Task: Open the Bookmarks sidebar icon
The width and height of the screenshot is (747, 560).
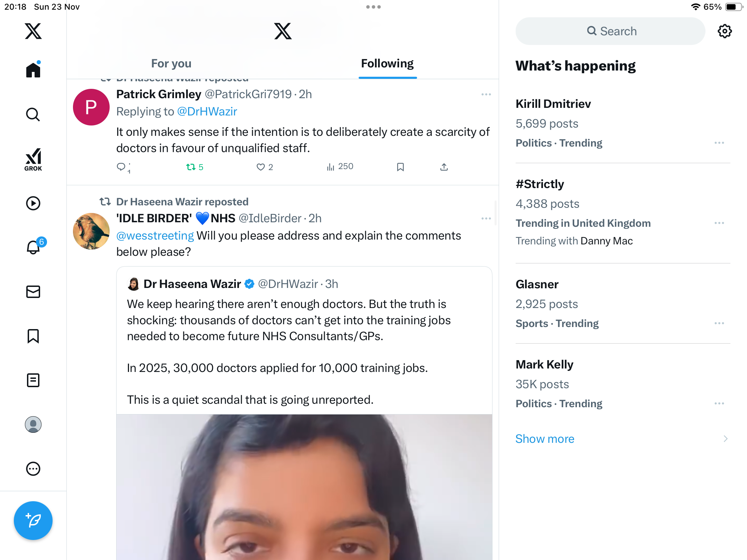Action: [x=33, y=336]
